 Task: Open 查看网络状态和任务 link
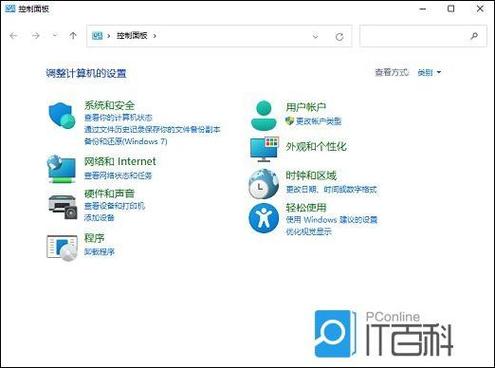[118, 175]
